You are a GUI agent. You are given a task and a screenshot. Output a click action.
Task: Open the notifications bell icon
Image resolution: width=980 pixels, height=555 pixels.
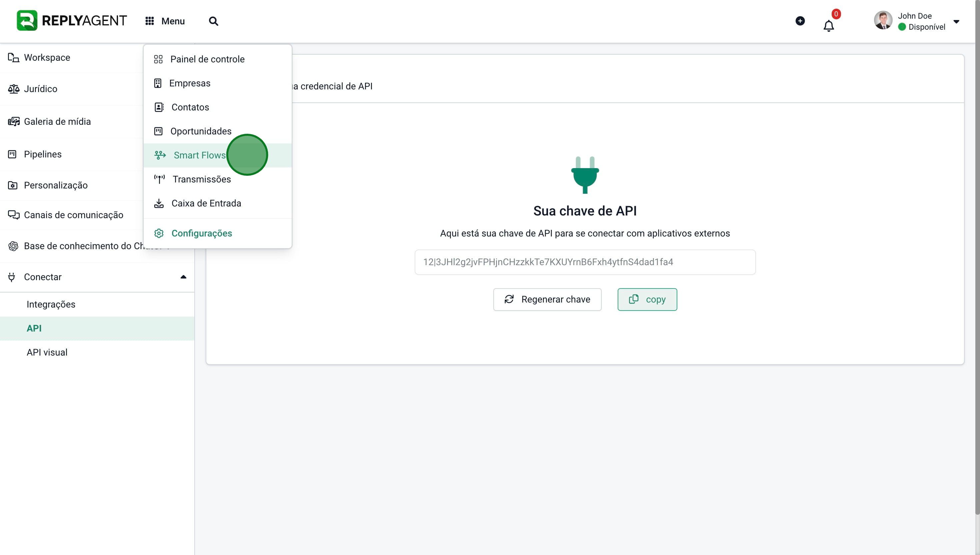click(x=829, y=26)
